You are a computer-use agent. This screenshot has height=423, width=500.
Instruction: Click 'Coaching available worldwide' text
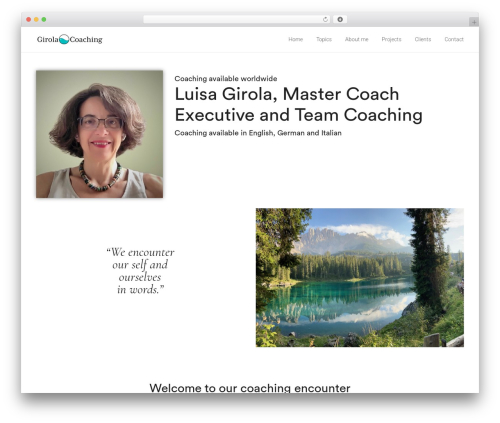tap(226, 79)
